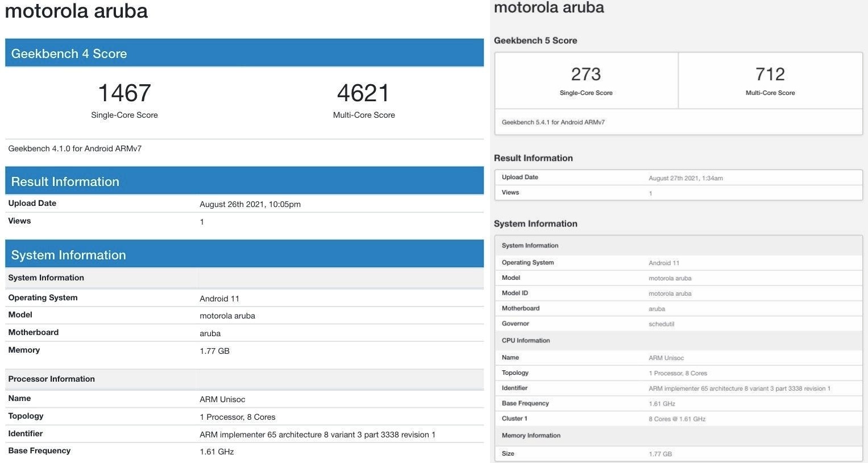The image size is (868, 463).
Task: Click the Geekbench 5 Score heading
Action: pos(535,40)
